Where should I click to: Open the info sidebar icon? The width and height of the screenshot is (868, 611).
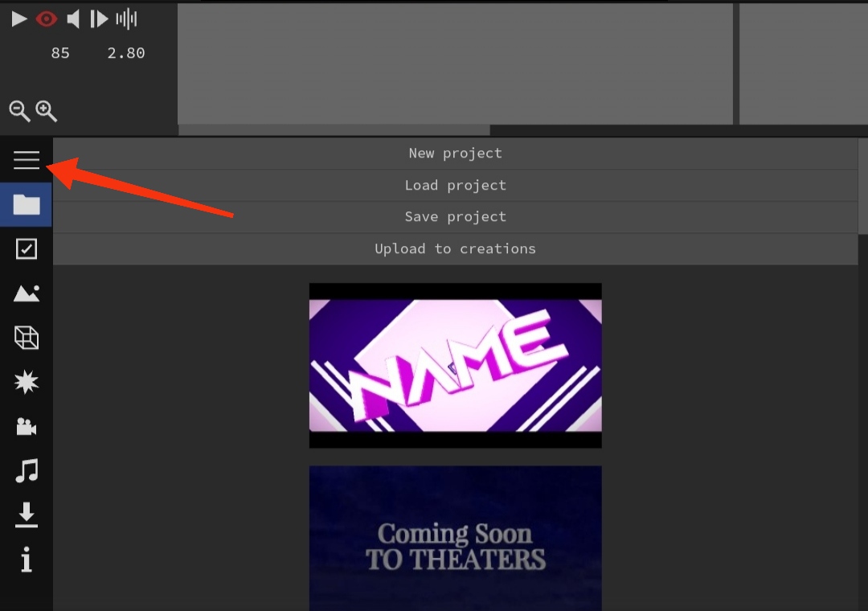pos(26,559)
